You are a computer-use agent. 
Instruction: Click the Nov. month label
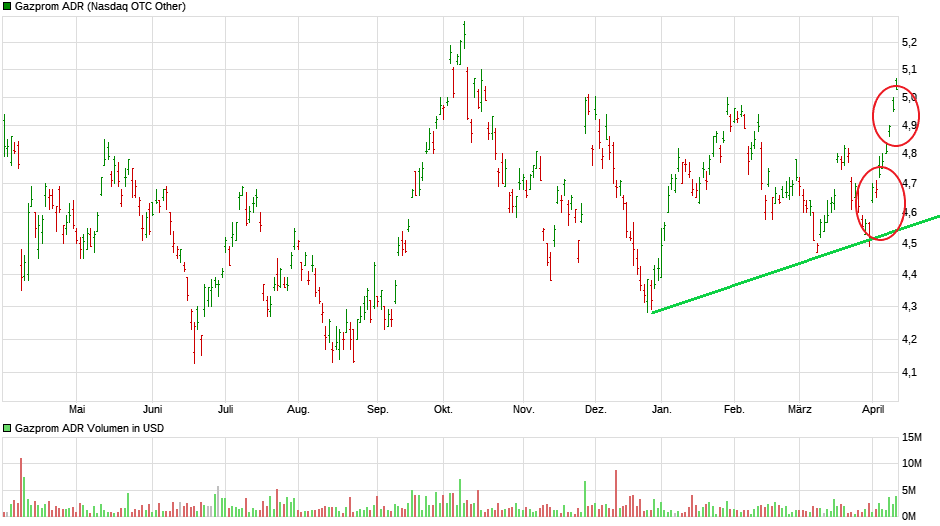[x=523, y=410]
